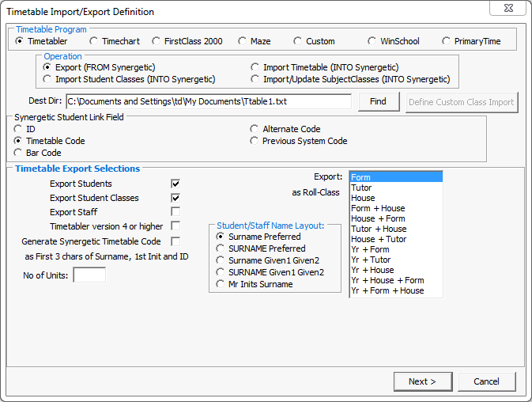
Task: Select Yr + House list item
Action: coord(396,270)
